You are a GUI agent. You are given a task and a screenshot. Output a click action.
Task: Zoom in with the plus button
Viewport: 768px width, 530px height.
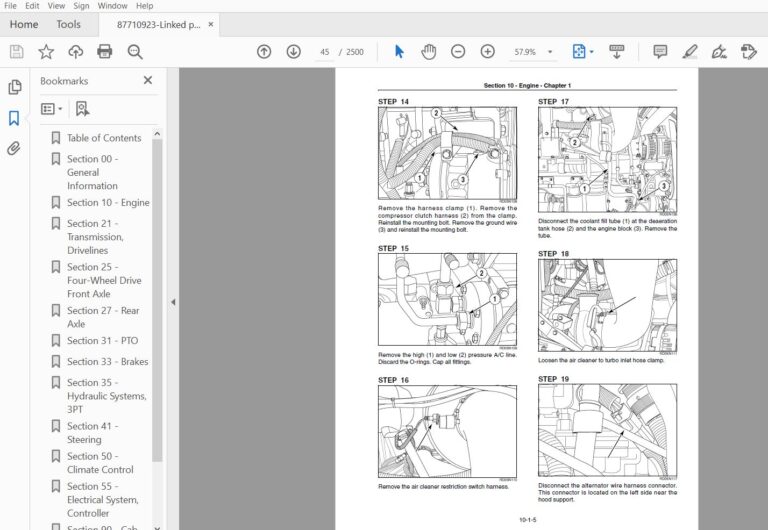point(487,51)
